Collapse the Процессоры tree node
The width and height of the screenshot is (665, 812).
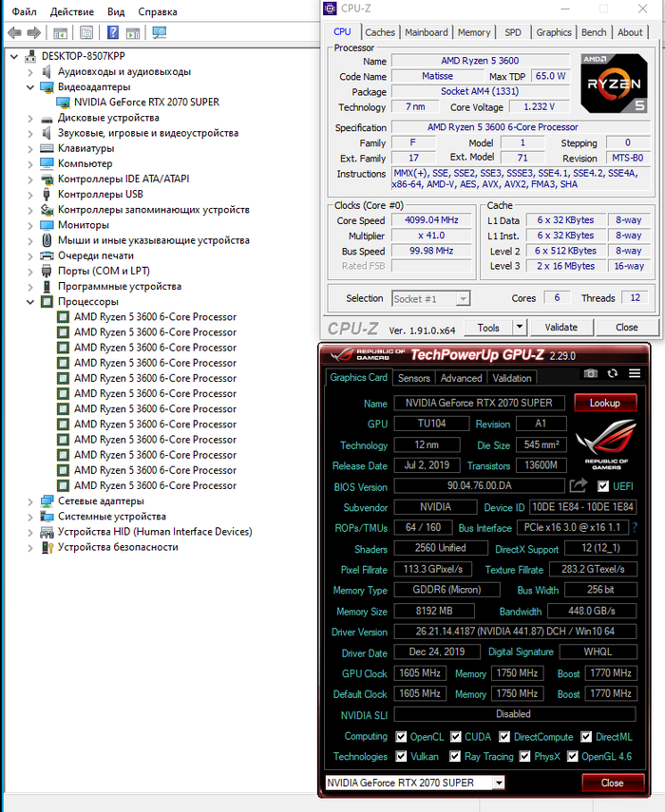(29, 302)
